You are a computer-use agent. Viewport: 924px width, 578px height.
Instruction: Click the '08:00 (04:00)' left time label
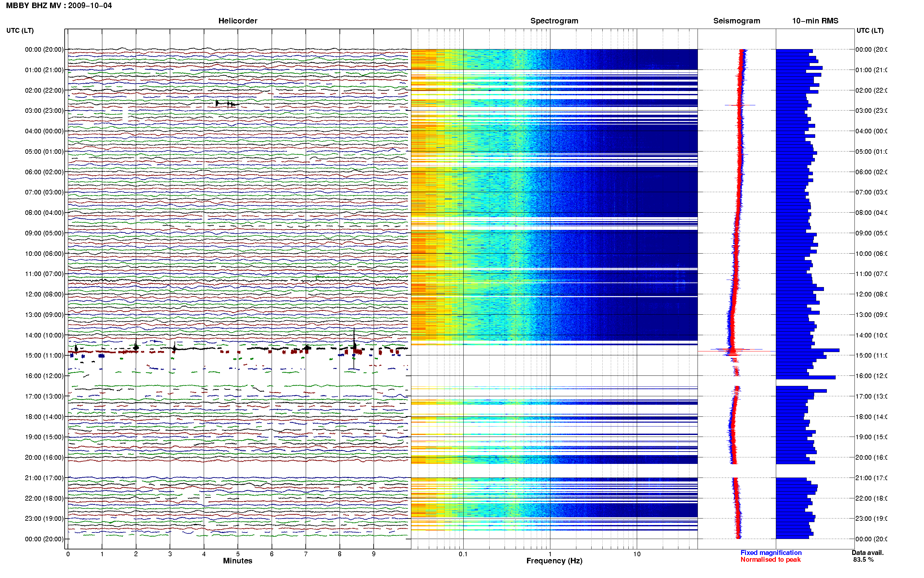tap(44, 213)
